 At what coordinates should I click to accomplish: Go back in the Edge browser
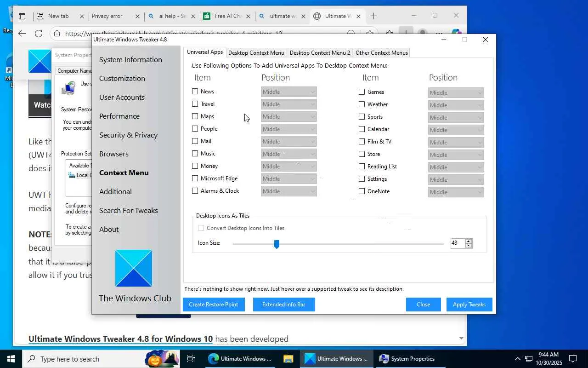pyautogui.click(x=22, y=33)
